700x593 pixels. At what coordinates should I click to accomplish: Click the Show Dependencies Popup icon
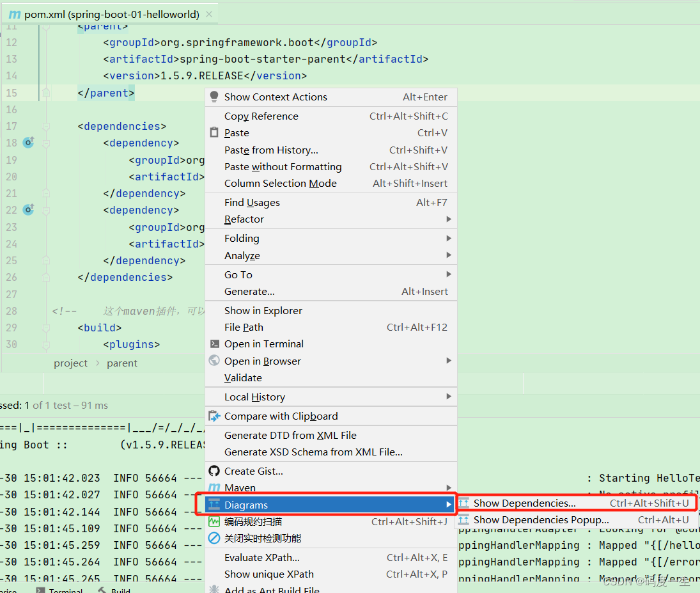pyautogui.click(x=464, y=519)
